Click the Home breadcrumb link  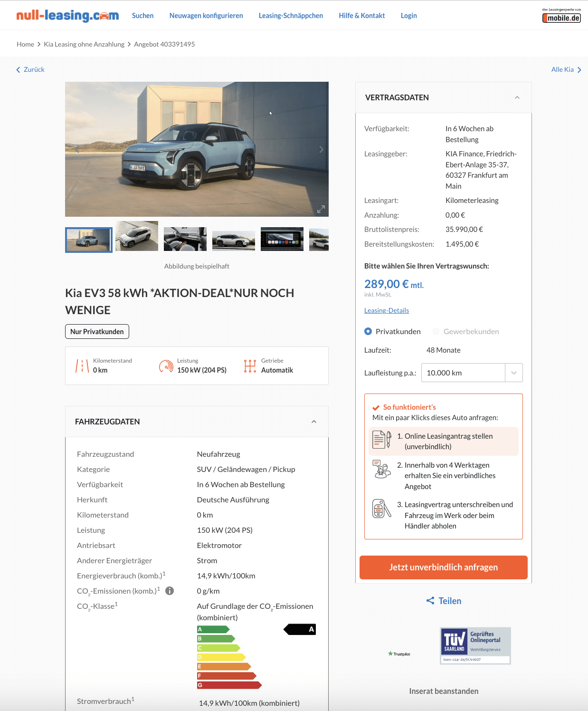[x=25, y=44]
